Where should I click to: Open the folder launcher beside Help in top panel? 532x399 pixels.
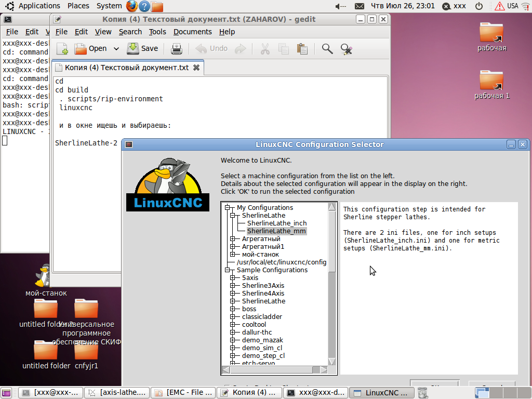[x=157, y=6]
